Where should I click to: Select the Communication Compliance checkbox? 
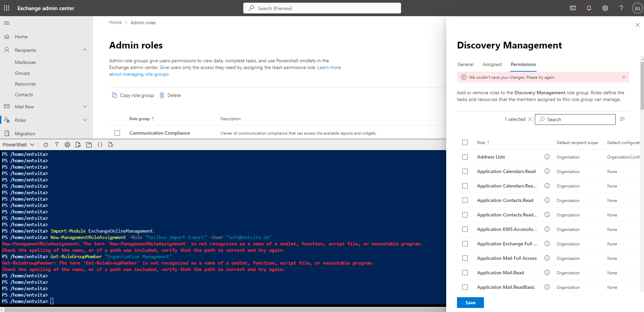coord(117,133)
